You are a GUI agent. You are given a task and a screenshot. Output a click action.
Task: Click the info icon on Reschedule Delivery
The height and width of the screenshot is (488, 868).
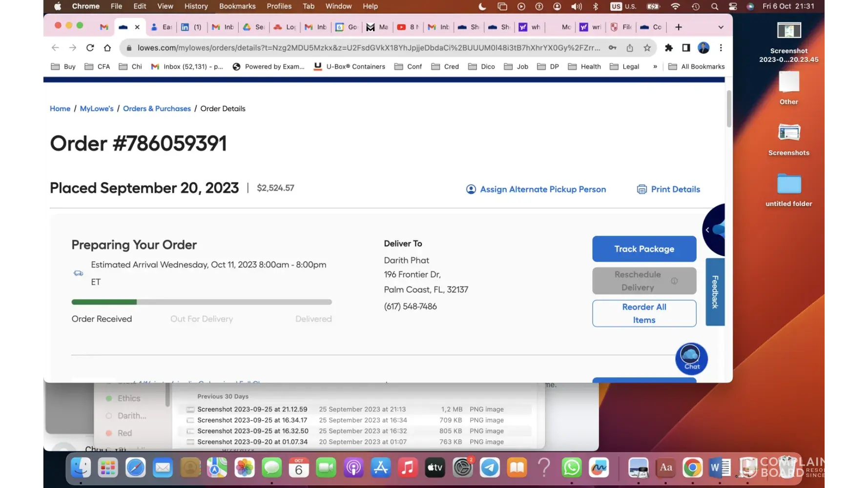pos(674,281)
